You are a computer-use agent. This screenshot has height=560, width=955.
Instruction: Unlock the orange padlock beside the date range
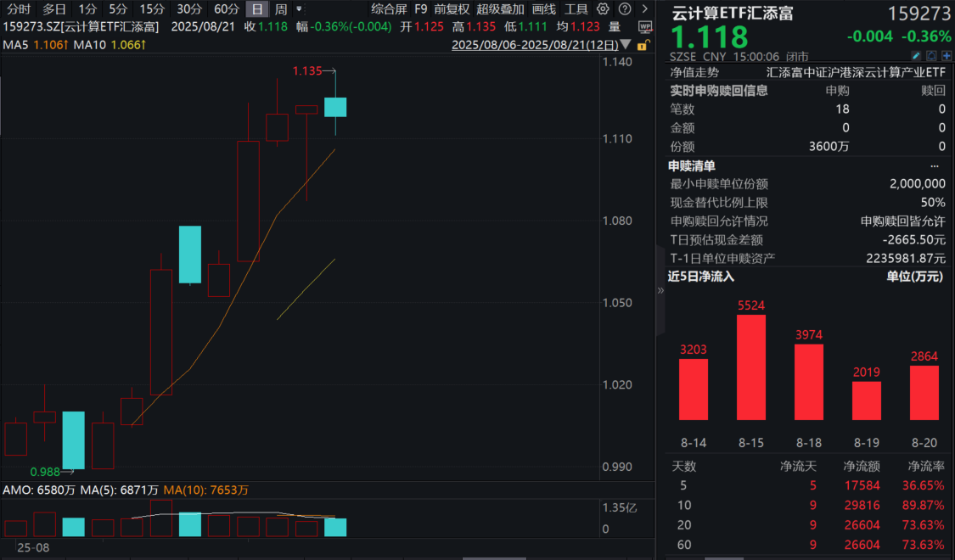[x=643, y=45]
